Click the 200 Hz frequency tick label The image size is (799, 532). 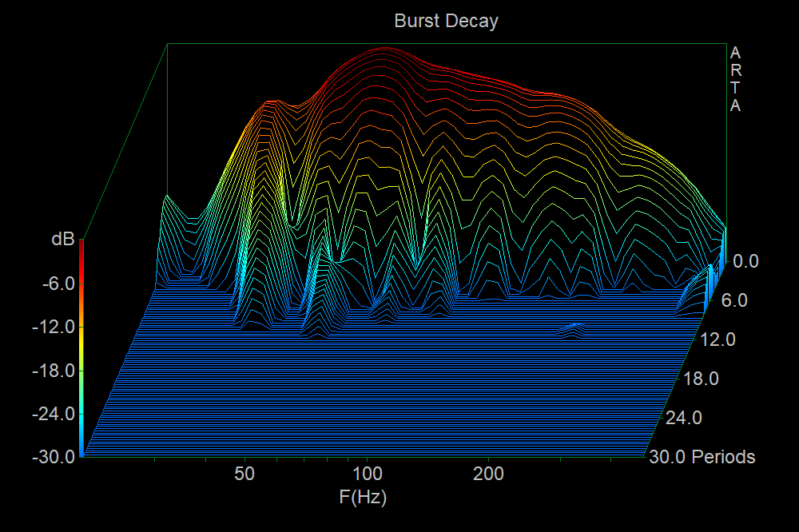pyautogui.click(x=488, y=473)
